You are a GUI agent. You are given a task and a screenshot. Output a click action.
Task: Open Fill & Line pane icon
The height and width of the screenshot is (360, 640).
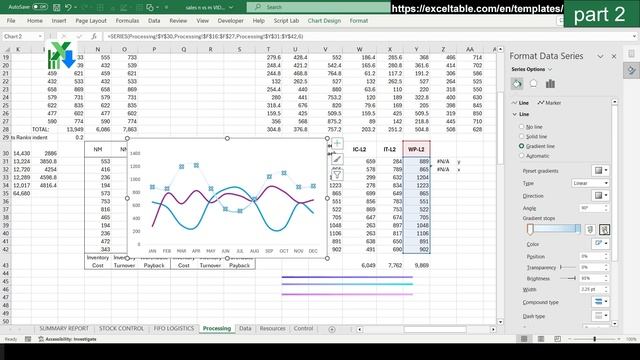pos(517,84)
